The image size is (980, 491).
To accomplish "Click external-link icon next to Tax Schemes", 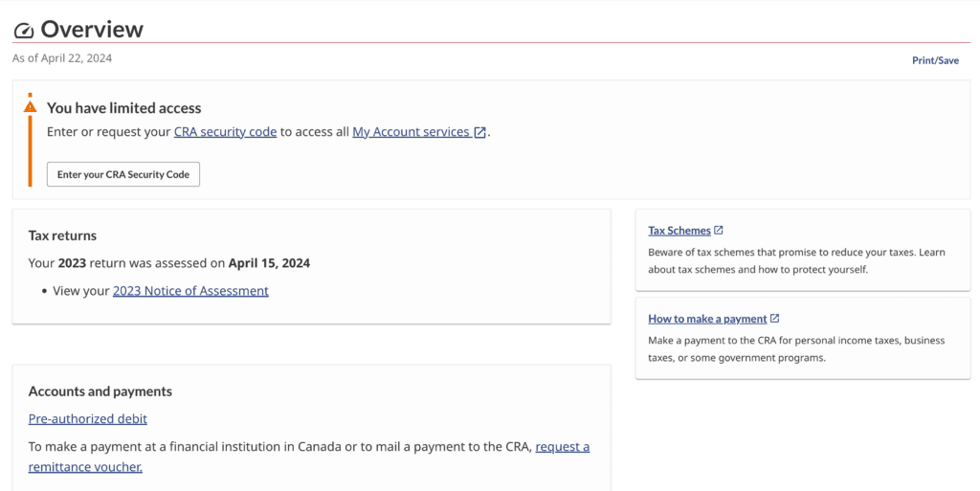I will pos(719,230).
